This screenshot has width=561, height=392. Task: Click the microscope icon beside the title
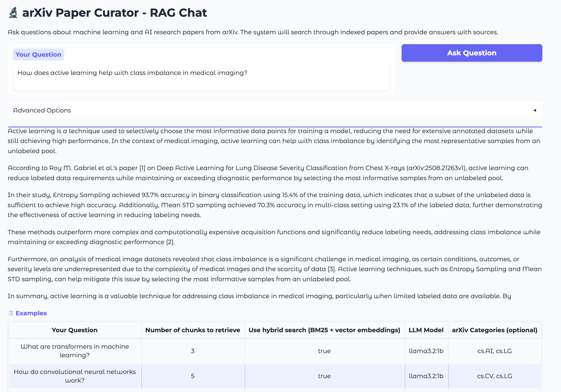(x=13, y=13)
